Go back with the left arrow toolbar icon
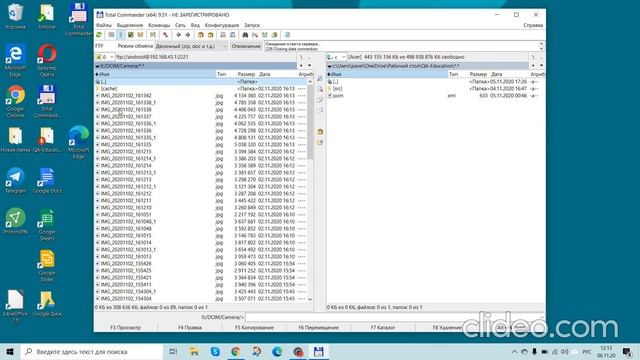The height and width of the screenshot is (360, 640). tap(178, 35)
